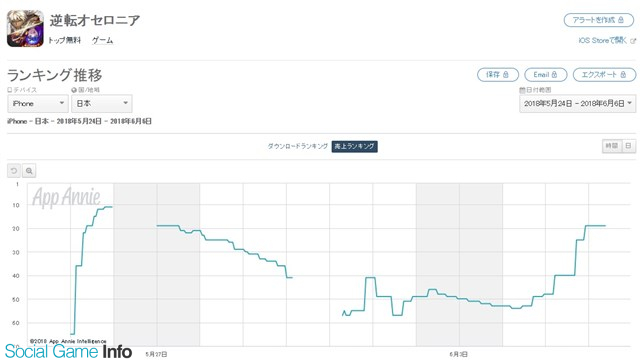
Task: Click the 逆転オセロニア app icon
Action: click(x=25, y=29)
